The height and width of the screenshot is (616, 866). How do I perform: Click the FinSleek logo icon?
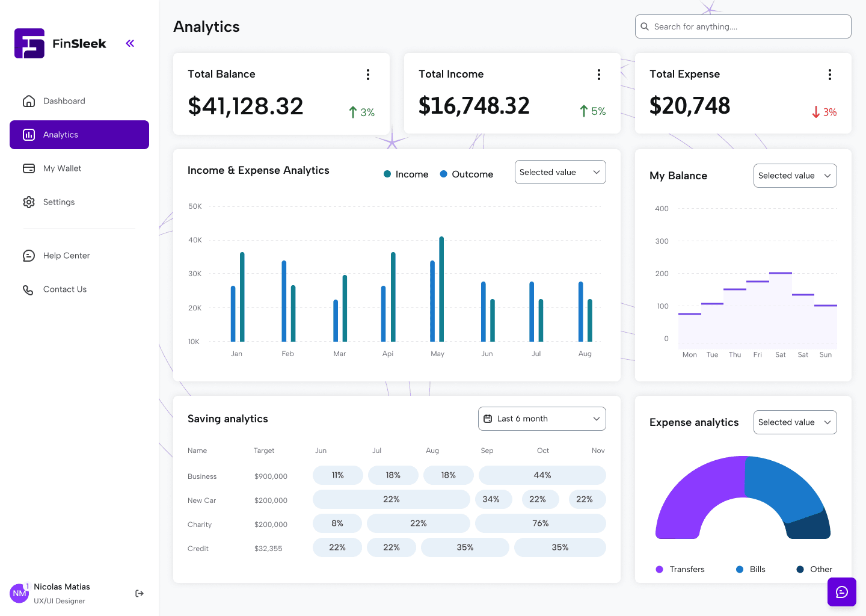[29, 43]
